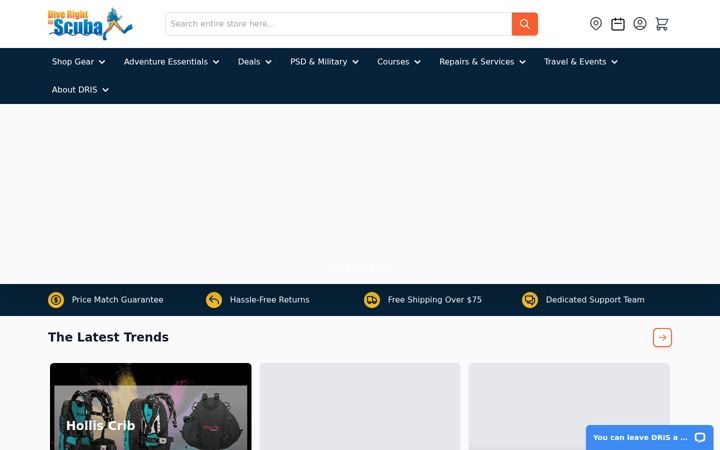Open the Adventure Essentials menu
The width and height of the screenshot is (720, 450).
171,62
